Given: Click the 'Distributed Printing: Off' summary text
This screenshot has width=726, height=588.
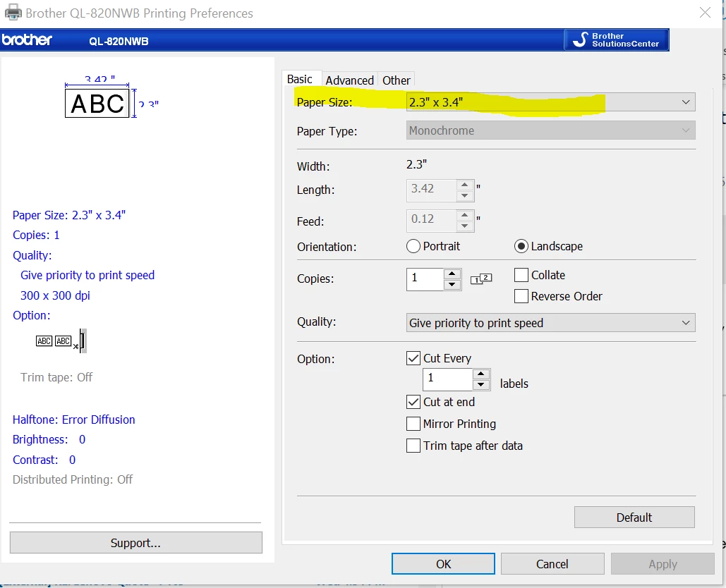Looking at the screenshot, I should point(73,479).
